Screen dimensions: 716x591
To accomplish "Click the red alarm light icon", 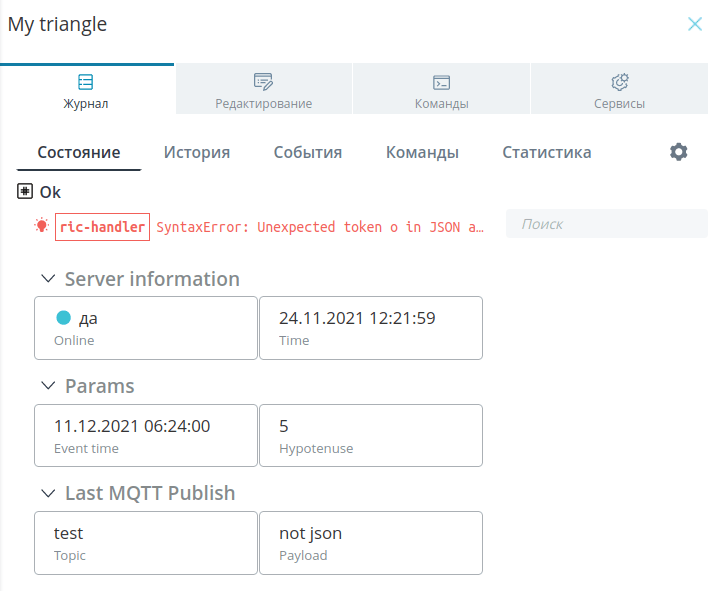I will (42, 226).
